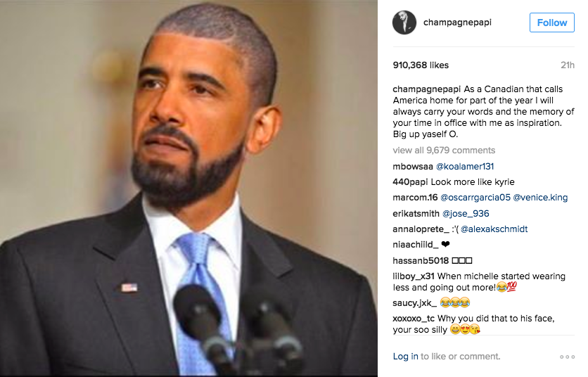Open xoxoxo_tc commenter profile
This screenshot has height=377, width=588.
click(x=414, y=319)
